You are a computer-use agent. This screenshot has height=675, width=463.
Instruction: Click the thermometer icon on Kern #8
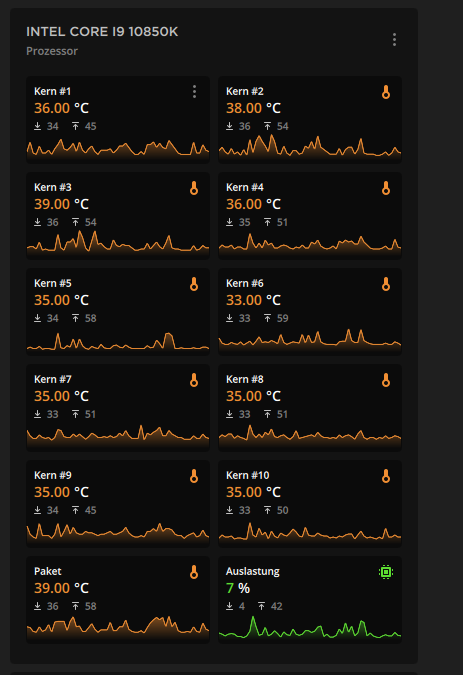[x=386, y=380]
